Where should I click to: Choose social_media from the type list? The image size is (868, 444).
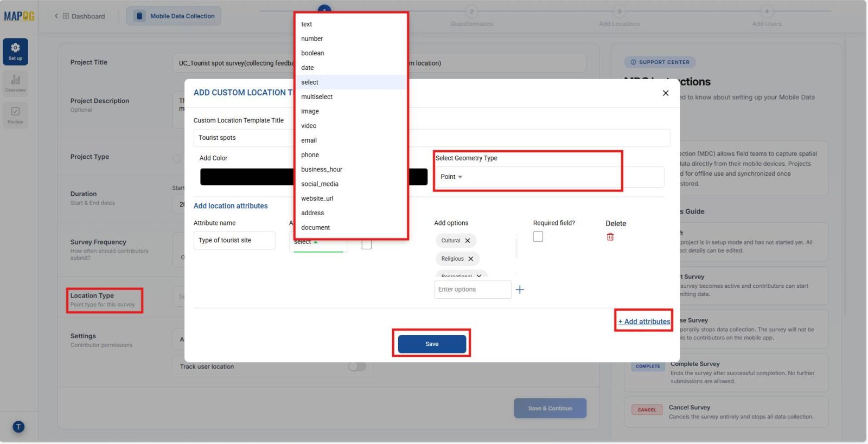pos(352,184)
